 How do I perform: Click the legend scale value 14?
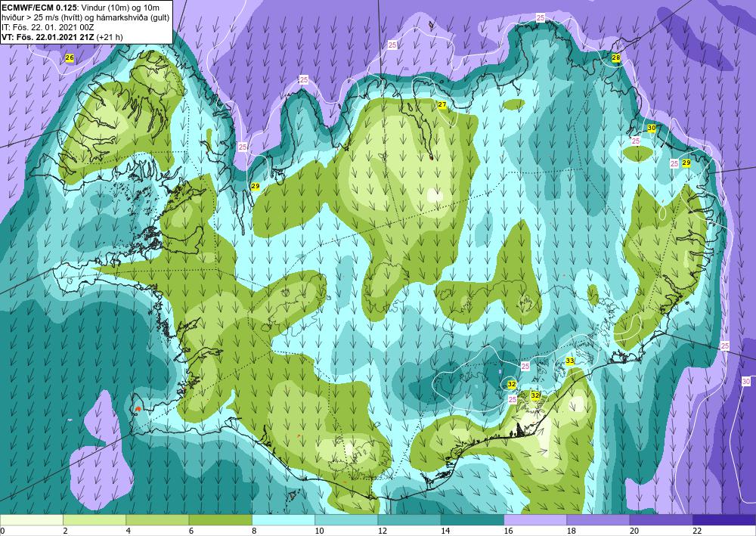point(445,531)
